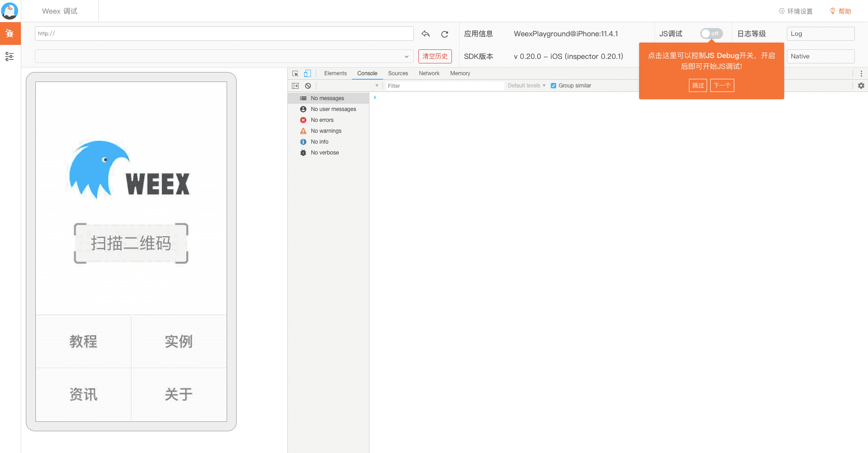The image size is (868, 453).
Task: Open the Default levels dropdown
Action: [x=526, y=86]
